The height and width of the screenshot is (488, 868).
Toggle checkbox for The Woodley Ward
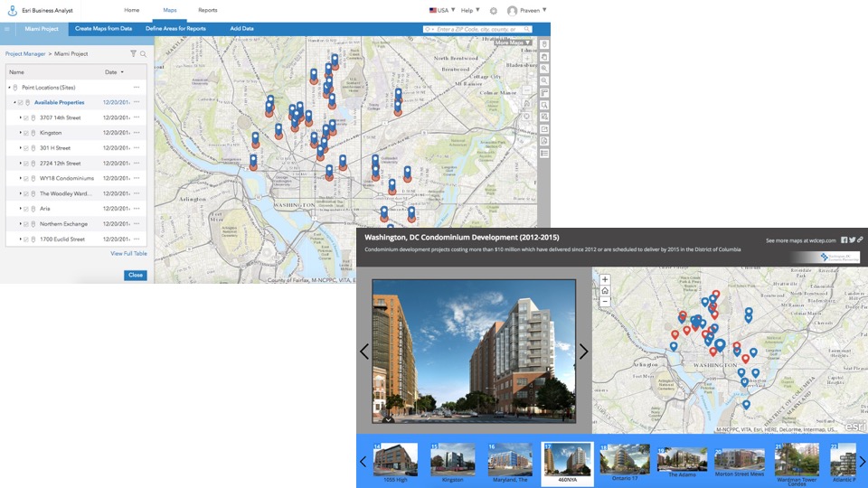(26, 193)
